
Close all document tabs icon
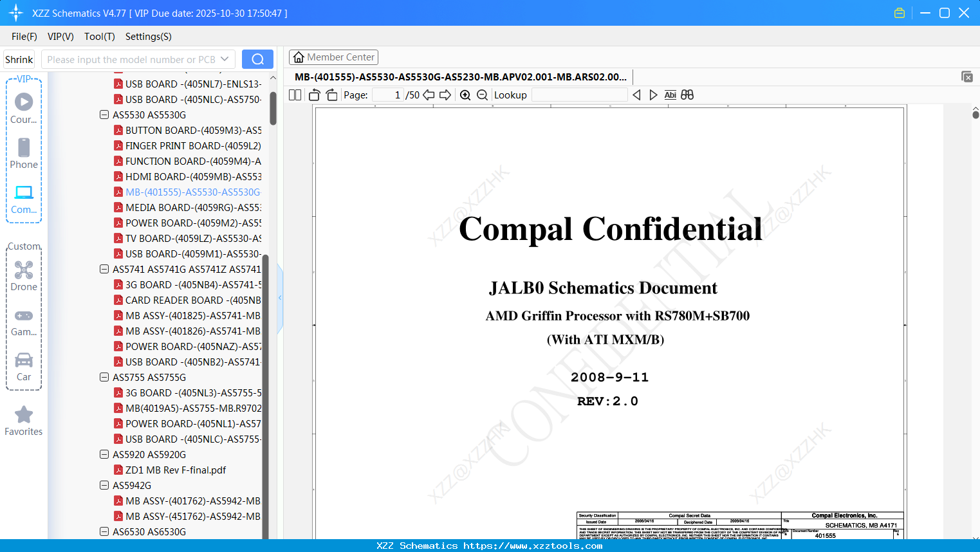point(967,77)
